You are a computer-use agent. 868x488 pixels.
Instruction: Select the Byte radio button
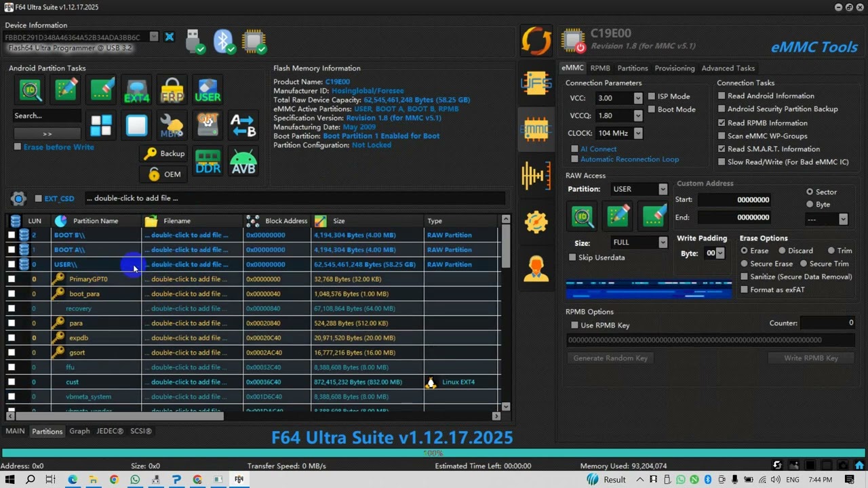click(810, 204)
